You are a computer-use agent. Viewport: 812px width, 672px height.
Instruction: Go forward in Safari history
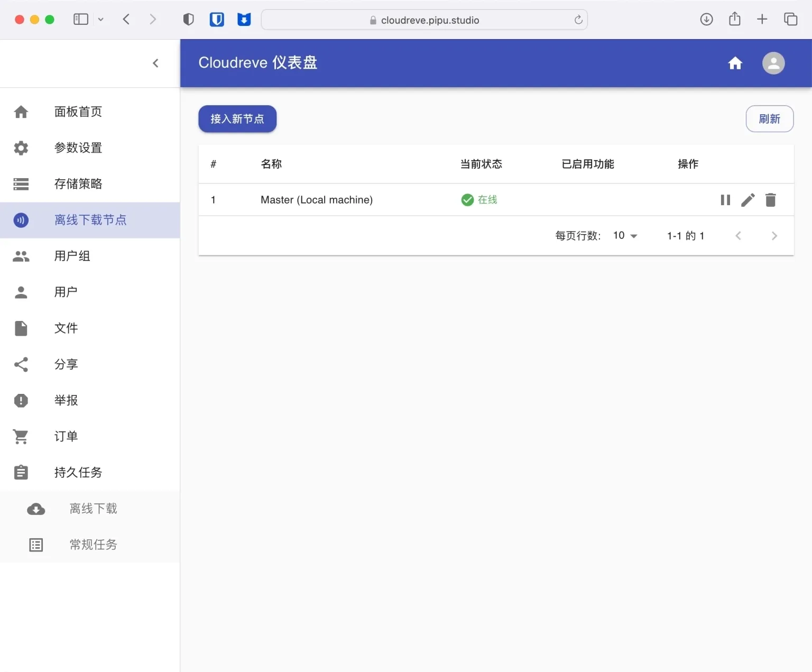pyautogui.click(x=153, y=20)
